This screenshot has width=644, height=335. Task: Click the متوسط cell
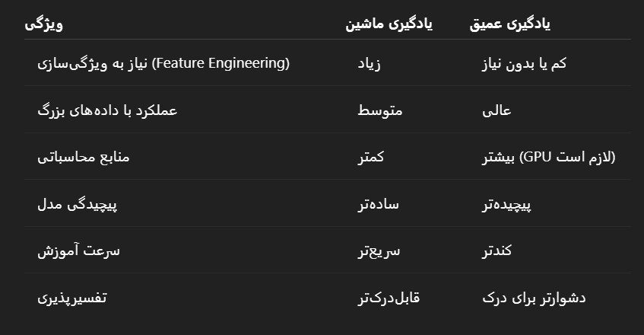tap(380, 110)
